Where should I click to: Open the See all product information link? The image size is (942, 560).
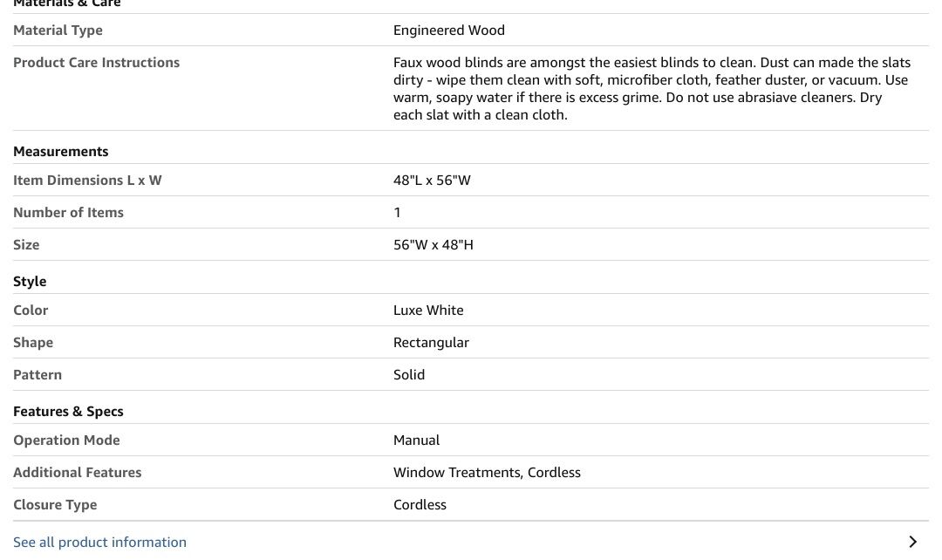[99, 542]
